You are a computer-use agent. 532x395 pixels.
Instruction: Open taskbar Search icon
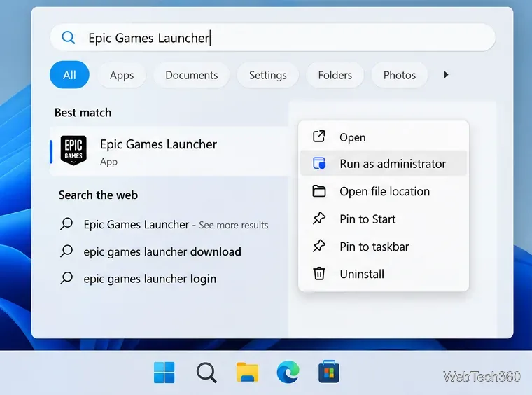[x=206, y=373]
